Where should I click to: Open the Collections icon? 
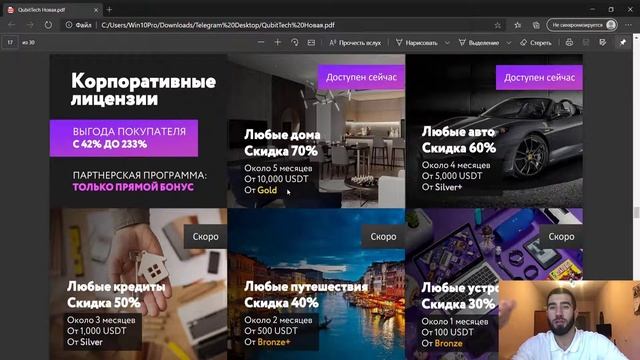tap(536, 25)
